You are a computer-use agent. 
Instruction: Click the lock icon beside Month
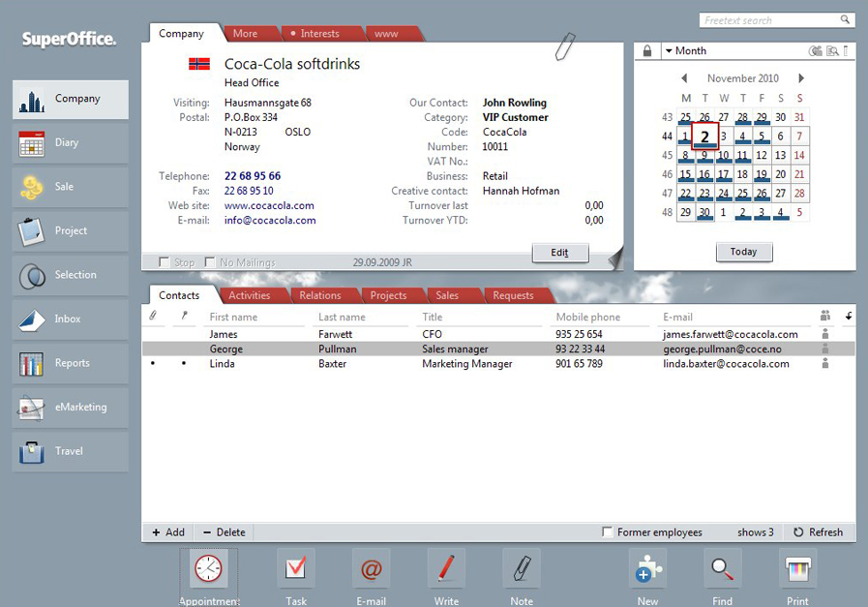(x=647, y=51)
